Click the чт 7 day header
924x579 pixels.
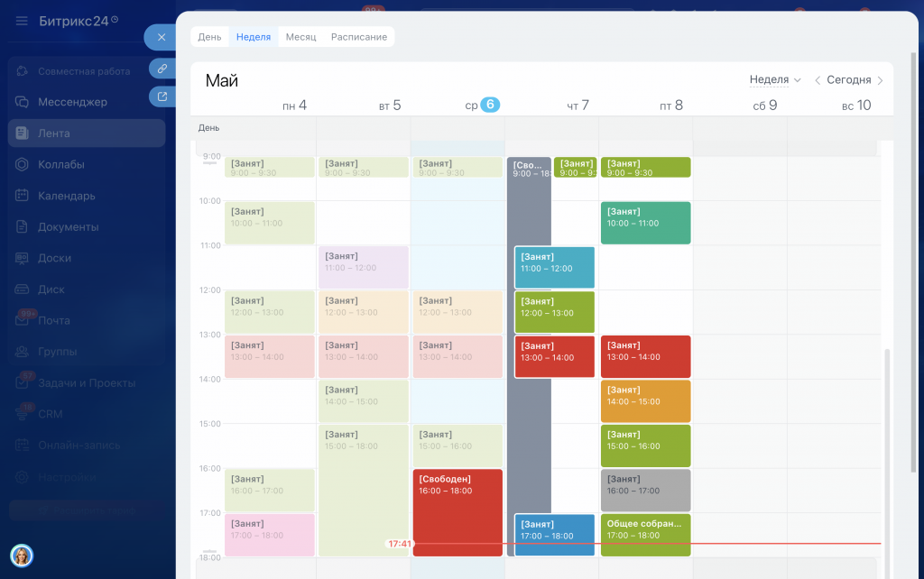(x=577, y=106)
